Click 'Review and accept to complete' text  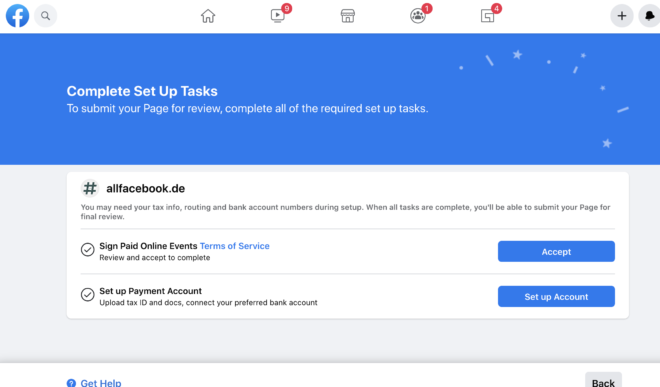(x=154, y=258)
